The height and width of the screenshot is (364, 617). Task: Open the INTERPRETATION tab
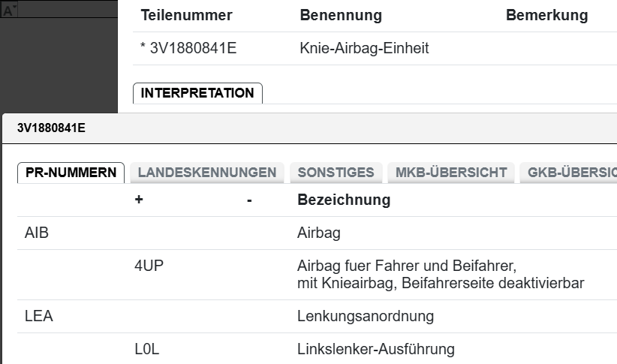(197, 93)
